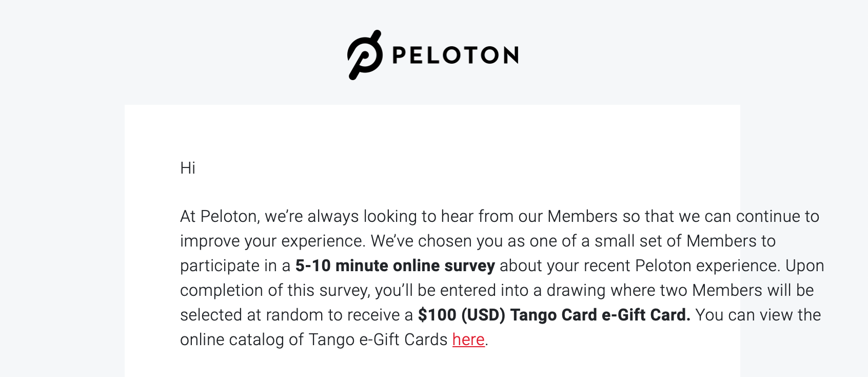
Task: Click the Peloton logo icon
Action: tap(365, 55)
